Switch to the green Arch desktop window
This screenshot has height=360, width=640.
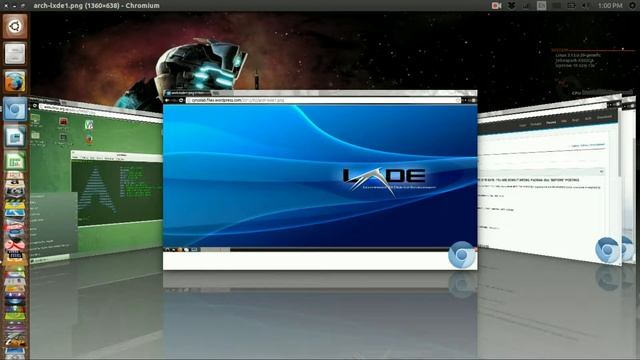(96, 180)
